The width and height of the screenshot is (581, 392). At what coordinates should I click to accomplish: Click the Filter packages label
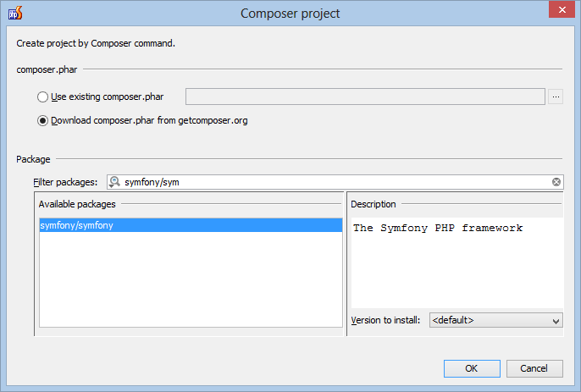65,182
